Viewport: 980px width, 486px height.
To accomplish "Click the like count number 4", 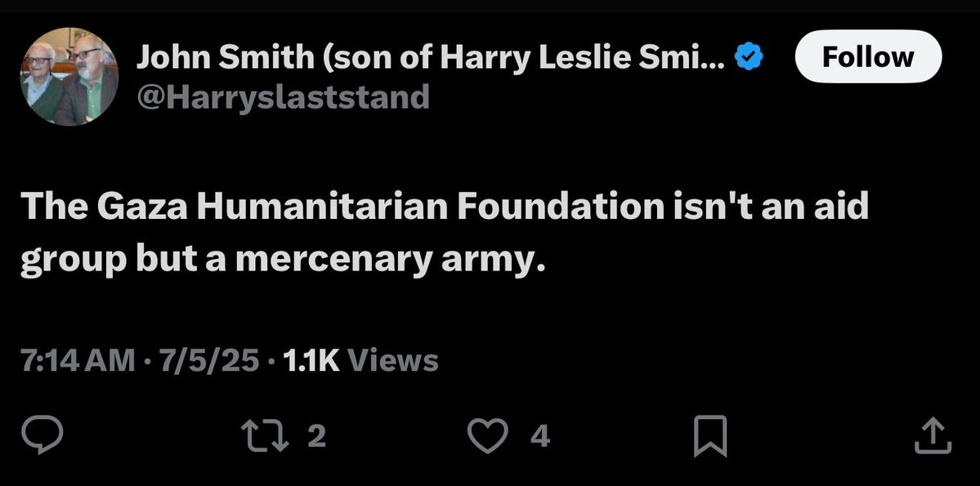I will pyautogui.click(x=539, y=438).
